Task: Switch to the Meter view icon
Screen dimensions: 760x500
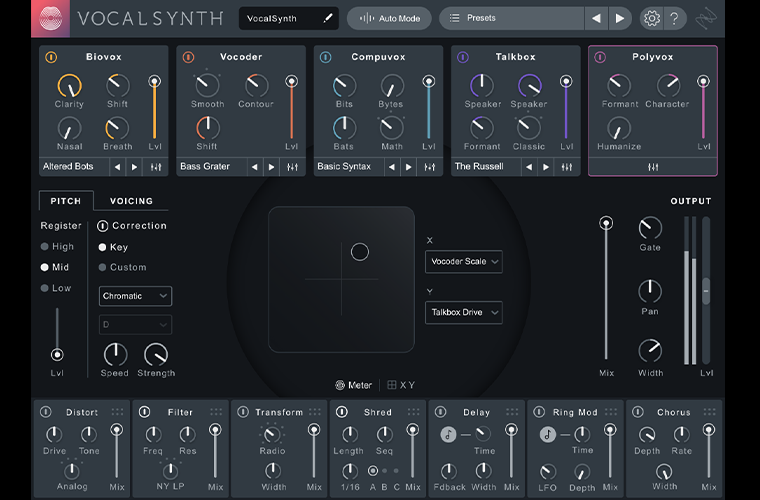Action: 340,385
